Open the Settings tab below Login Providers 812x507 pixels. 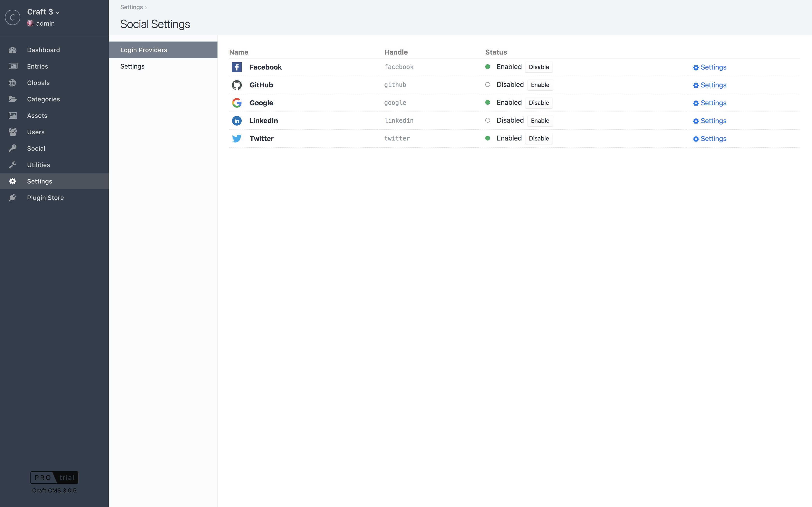click(132, 66)
